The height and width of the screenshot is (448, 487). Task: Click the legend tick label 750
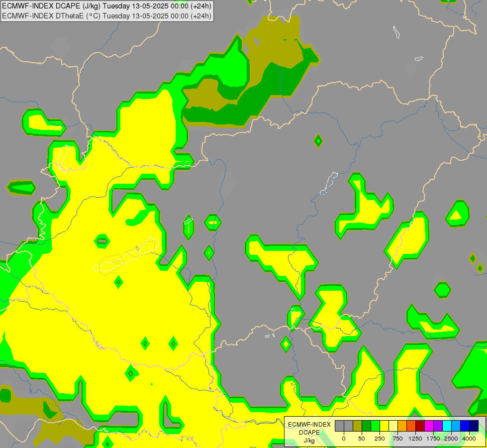(397, 439)
